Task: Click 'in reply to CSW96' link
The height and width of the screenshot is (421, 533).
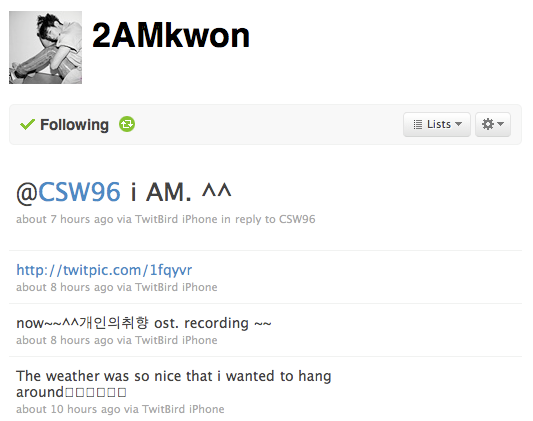Action: pos(268,219)
